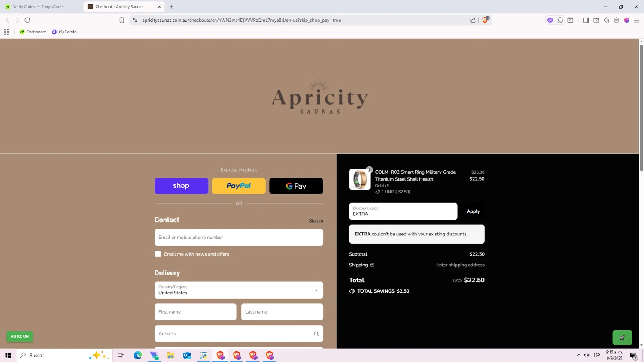The image size is (644, 362).
Task: Click the EXTRA discount error message
Action: point(417,234)
